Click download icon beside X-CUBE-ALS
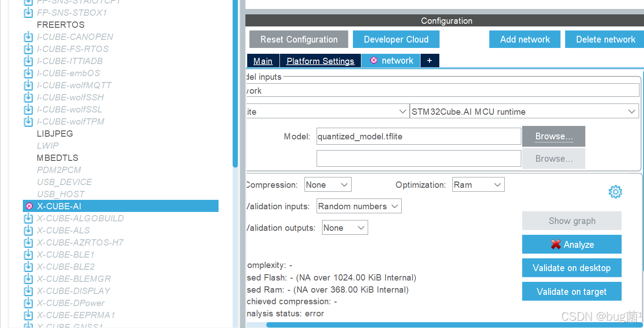The height and width of the screenshot is (328, 644). click(x=28, y=230)
